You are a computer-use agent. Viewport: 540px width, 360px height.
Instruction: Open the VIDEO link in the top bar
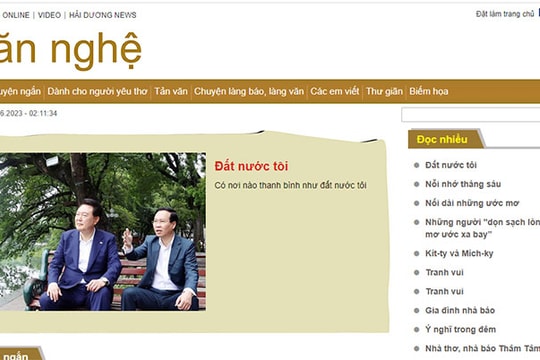coord(49,15)
